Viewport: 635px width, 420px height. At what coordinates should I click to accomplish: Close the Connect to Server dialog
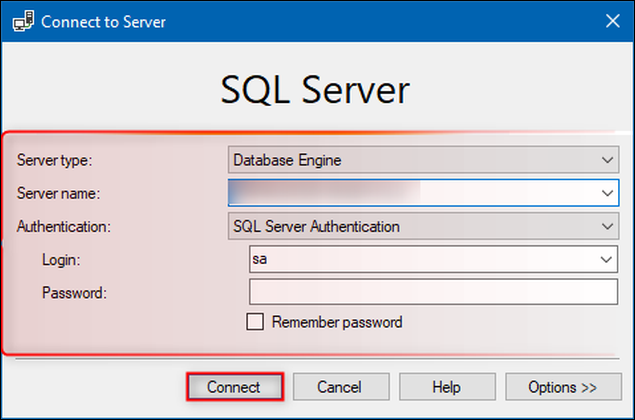pyautogui.click(x=611, y=21)
